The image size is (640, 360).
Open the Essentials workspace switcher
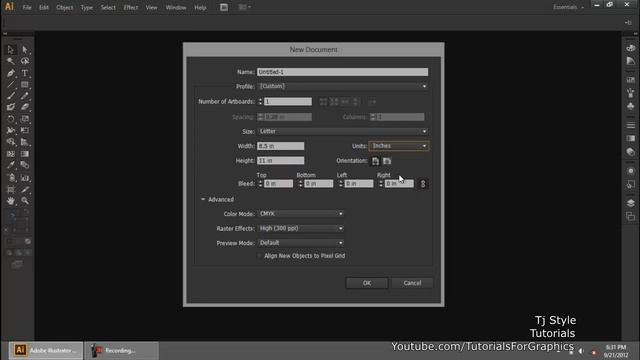568,7
